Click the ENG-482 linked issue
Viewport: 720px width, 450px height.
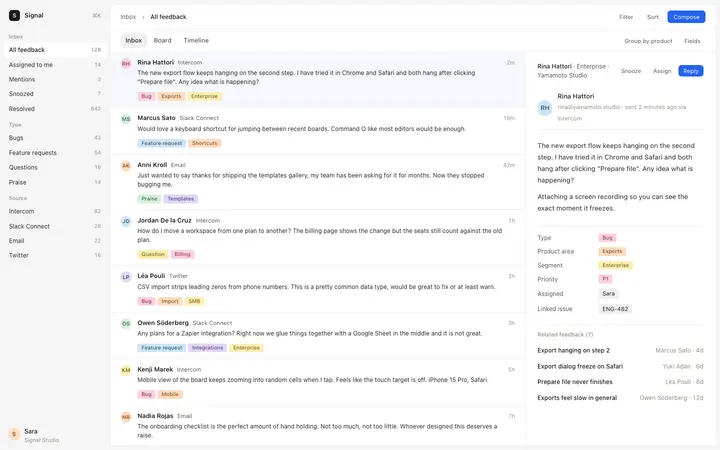point(615,309)
